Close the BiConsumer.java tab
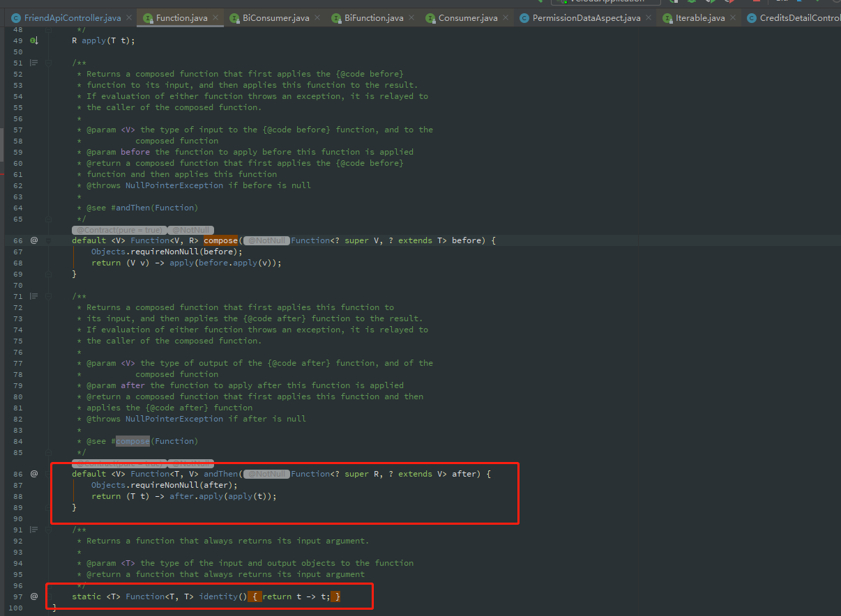 (318, 18)
